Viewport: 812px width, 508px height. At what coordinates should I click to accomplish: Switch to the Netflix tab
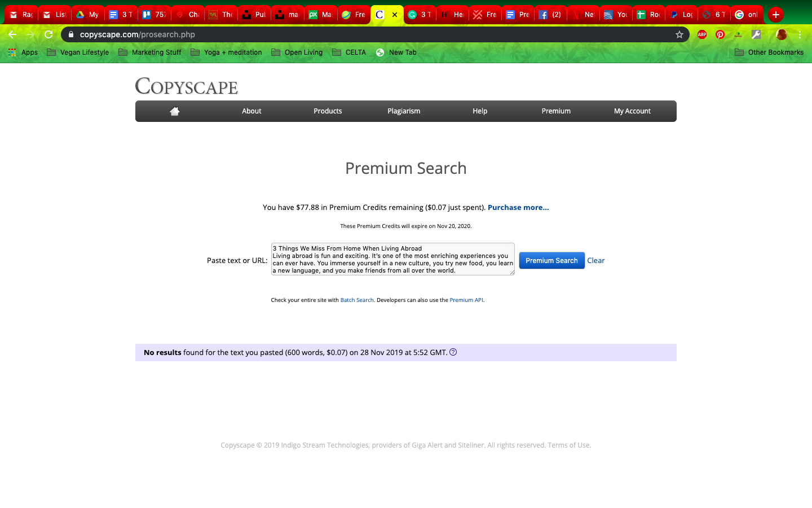(x=583, y=15)
